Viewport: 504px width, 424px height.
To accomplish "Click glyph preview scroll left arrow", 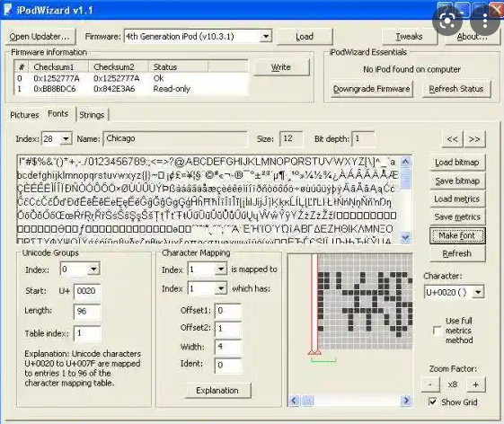I will (294, 401).
